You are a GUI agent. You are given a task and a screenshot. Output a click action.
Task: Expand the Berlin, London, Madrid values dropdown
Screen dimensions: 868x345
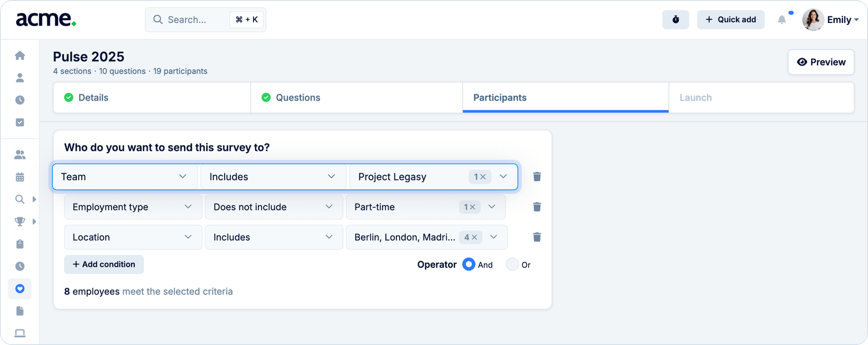[494, 237]
